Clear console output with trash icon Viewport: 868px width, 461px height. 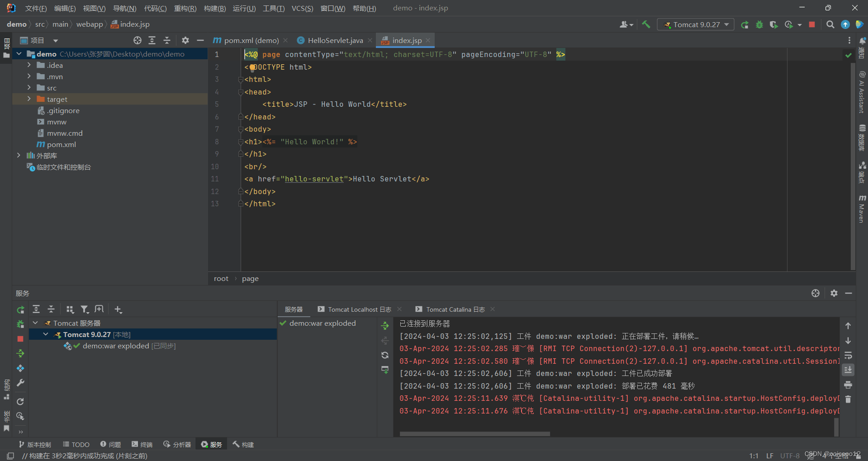click(848, 399)
